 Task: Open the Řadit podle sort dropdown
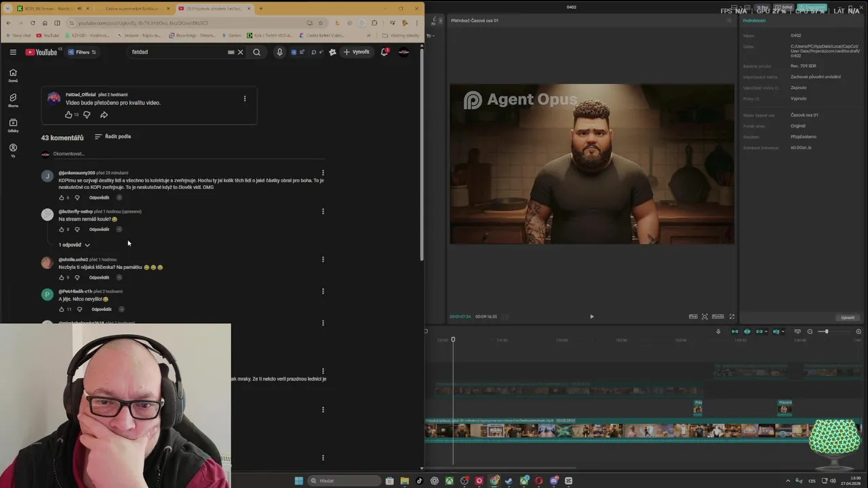(113, 136)
